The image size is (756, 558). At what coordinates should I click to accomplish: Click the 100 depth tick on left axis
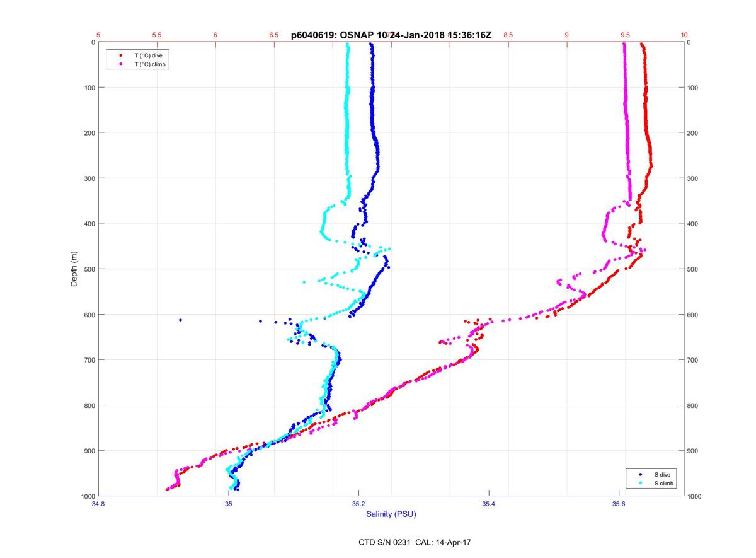tap(88, 88)
